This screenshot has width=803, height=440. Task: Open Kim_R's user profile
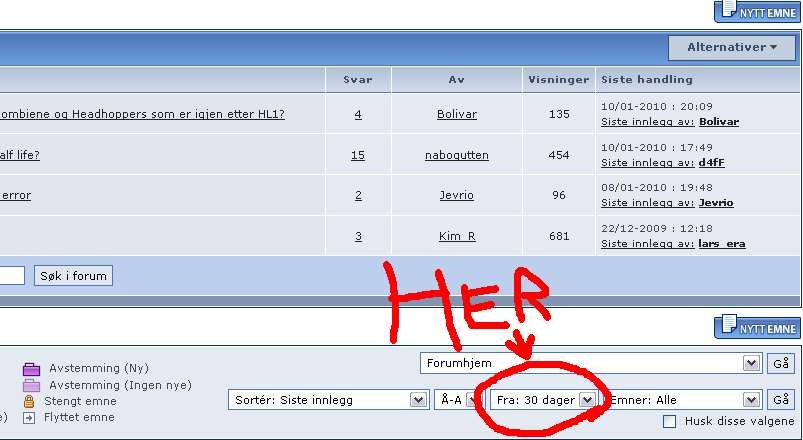pyautogui.click(x=457, y=236)
